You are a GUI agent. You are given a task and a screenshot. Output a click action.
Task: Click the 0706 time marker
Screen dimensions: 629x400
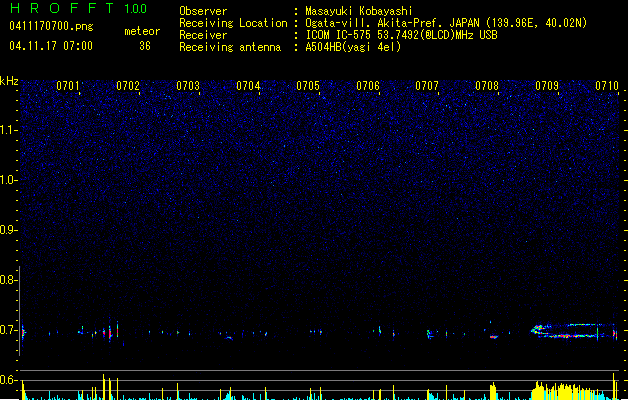[x=368, y=86]
